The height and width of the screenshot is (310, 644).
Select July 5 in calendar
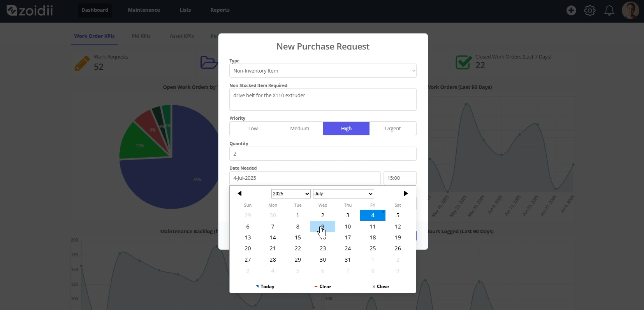tap(398, 215)
